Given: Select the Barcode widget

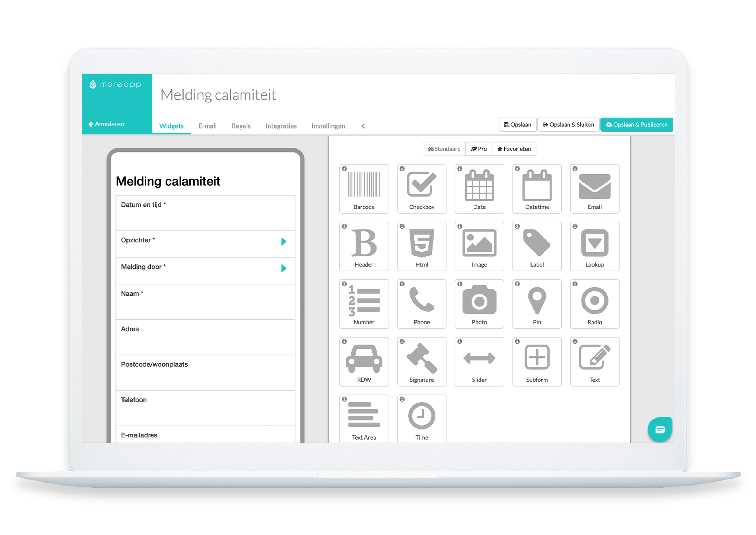Looking at the screenshot, I should coord(364,186).
